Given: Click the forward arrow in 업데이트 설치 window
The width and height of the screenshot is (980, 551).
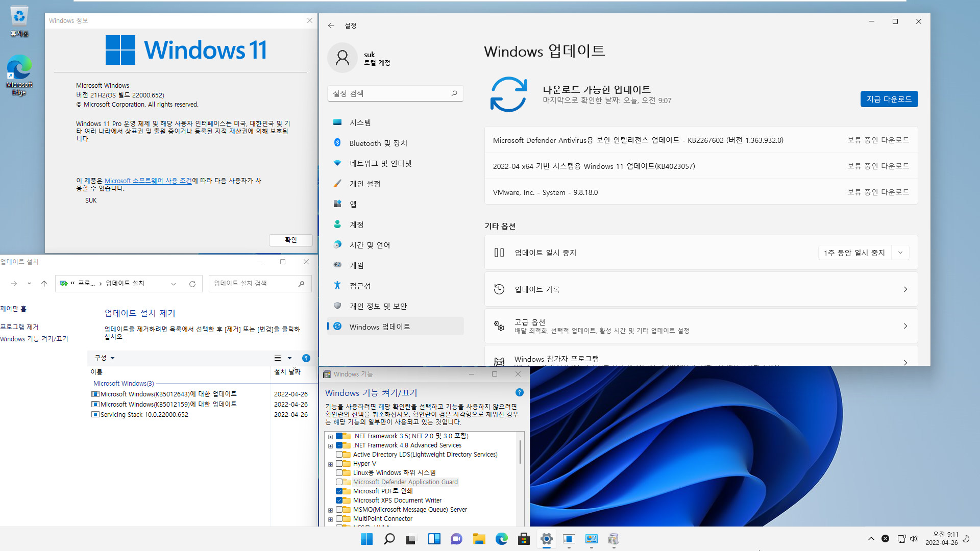Looking at the screenshot, I should coord(14,284).
